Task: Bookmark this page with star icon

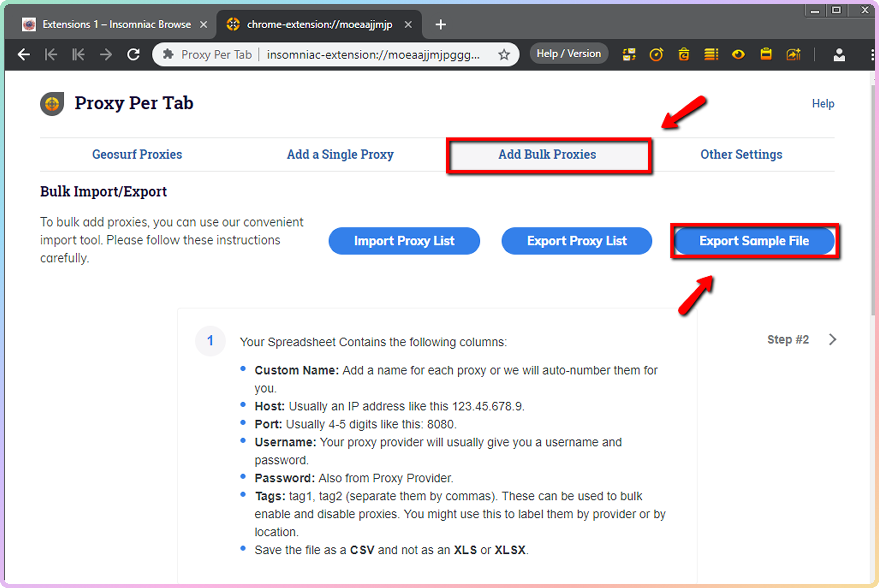Action: (x=504, y=55)
